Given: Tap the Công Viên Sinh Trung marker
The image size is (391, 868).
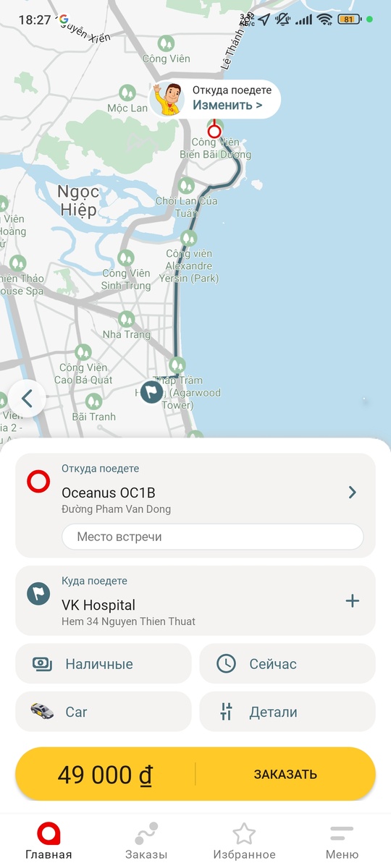Looking at the screenshot, I should point(126,258).
